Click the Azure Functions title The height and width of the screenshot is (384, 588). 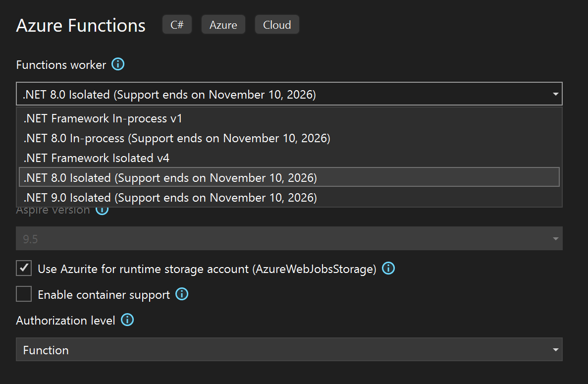(x=81, y=25)
